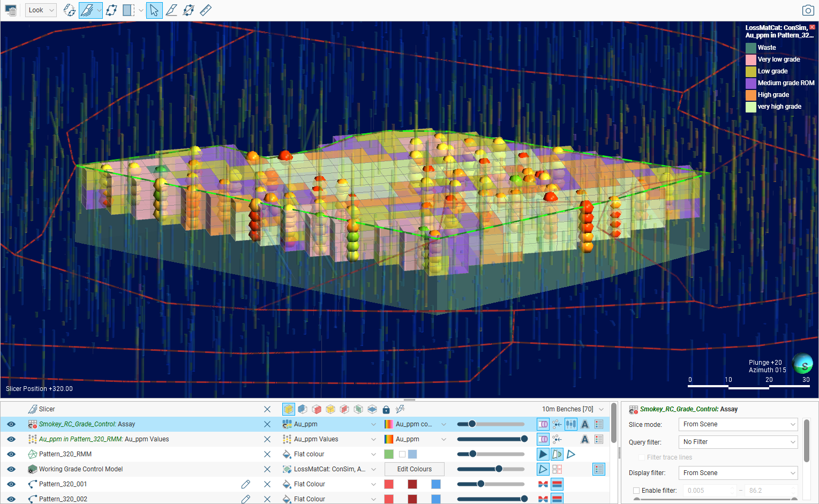Hide the Working Grade Control Model layer
This screenshot has width=819, height=504.
(x=11, y=469)
